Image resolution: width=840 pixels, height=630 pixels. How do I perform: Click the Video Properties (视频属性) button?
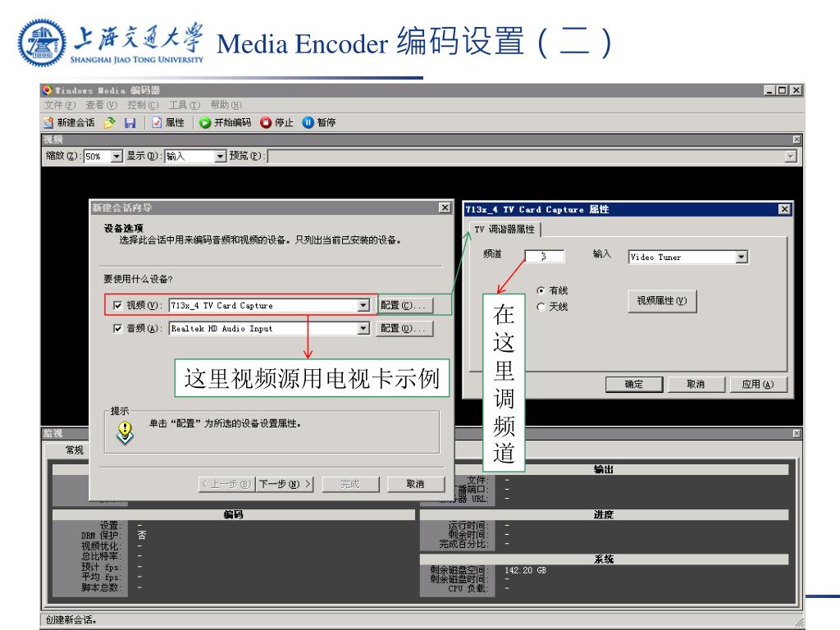[x=662, y=300]
